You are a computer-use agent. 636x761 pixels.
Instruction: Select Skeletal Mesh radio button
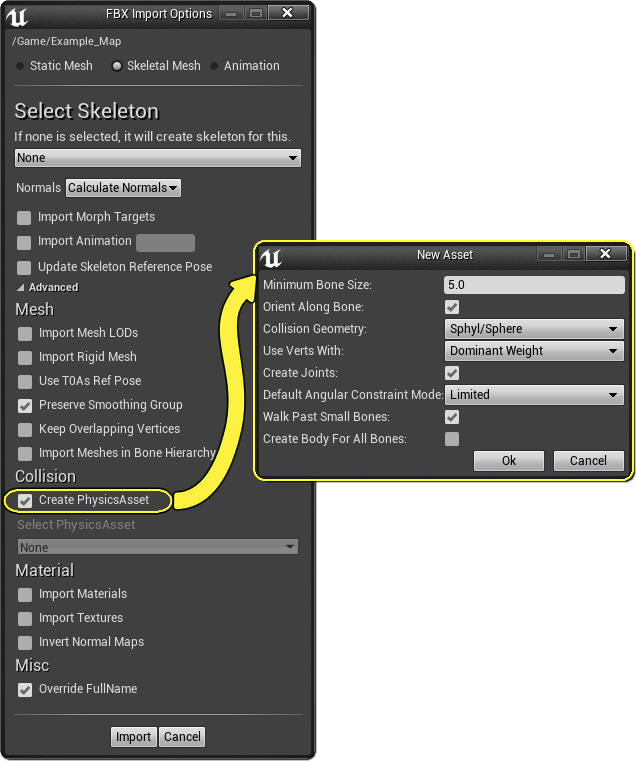pos(117,66)
